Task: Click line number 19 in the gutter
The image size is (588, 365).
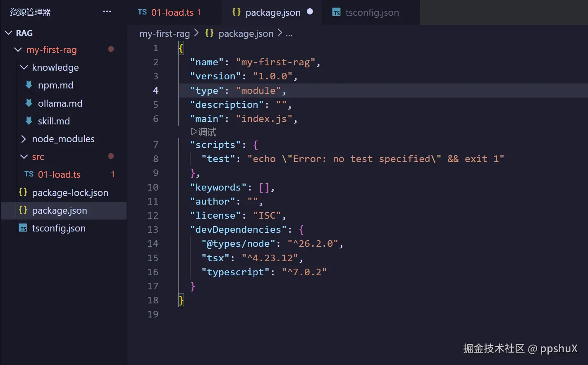Action: pyautogui.click(x=153, y=314)
